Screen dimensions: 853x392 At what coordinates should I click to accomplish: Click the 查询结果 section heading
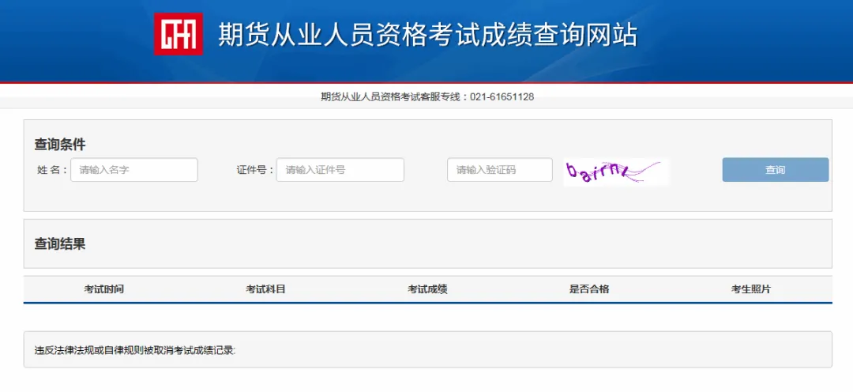pyautogui.click(x=60, y=244)
